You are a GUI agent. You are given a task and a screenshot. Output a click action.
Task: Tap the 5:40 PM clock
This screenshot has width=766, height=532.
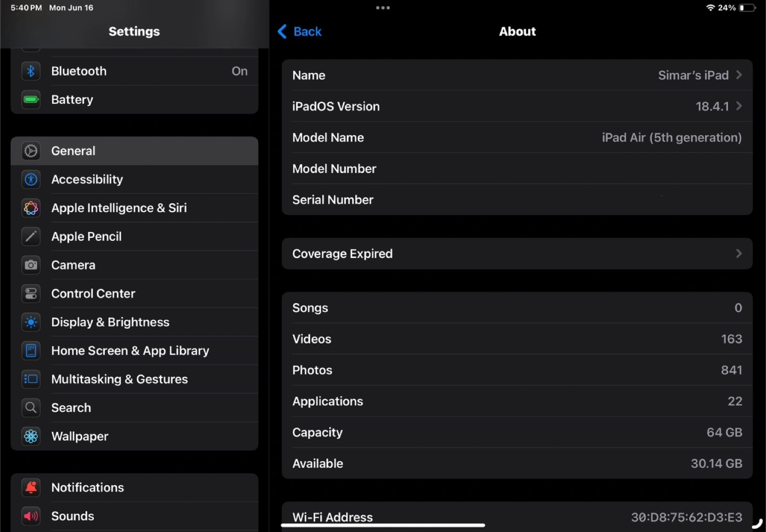click(26, 7)
